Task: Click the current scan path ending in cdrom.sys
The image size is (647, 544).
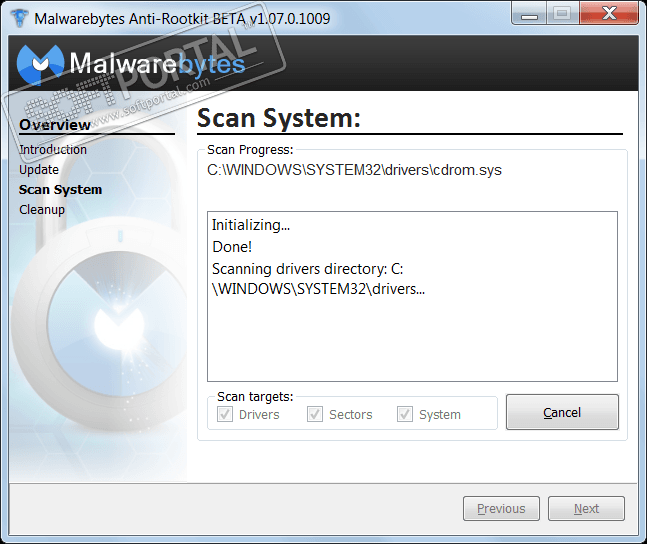Action: tap(354, 170)
